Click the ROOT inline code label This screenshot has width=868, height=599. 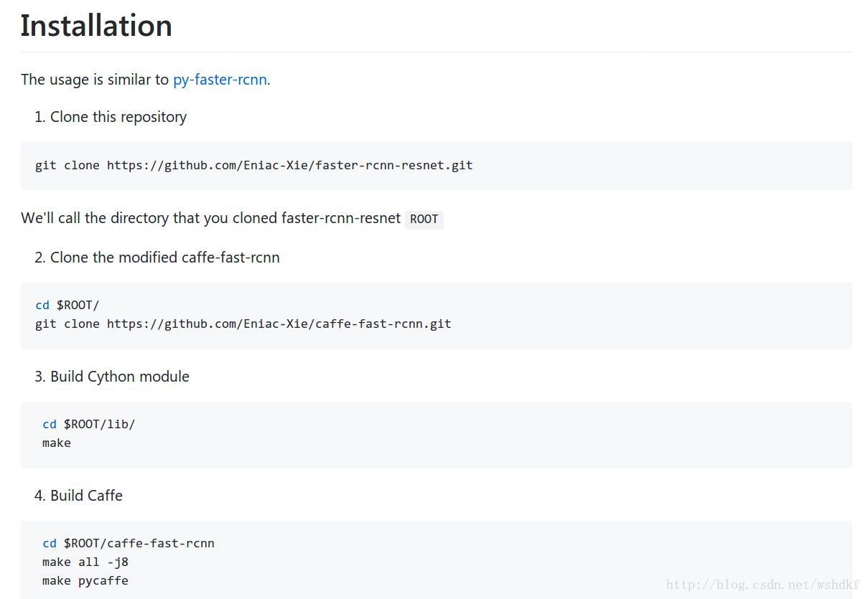click(424, 219)
